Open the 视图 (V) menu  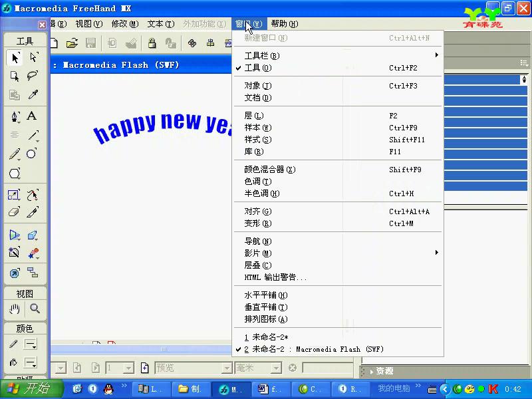(88, 24)
